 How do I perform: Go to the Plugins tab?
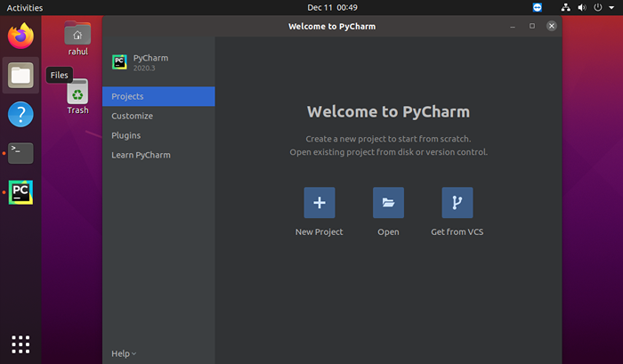(x=125, y=135)
